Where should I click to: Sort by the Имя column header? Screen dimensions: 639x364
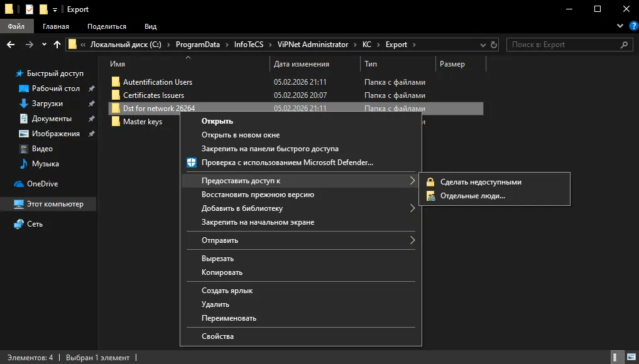click(117, 64)
